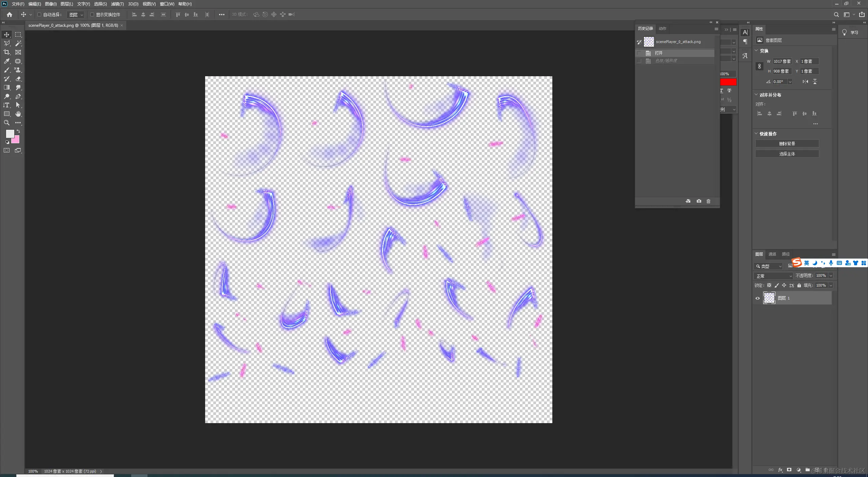Click the 删除背景 button
The width and height of the screenshot is (868, 477).
pyautogui.click(x=787, y=144)
